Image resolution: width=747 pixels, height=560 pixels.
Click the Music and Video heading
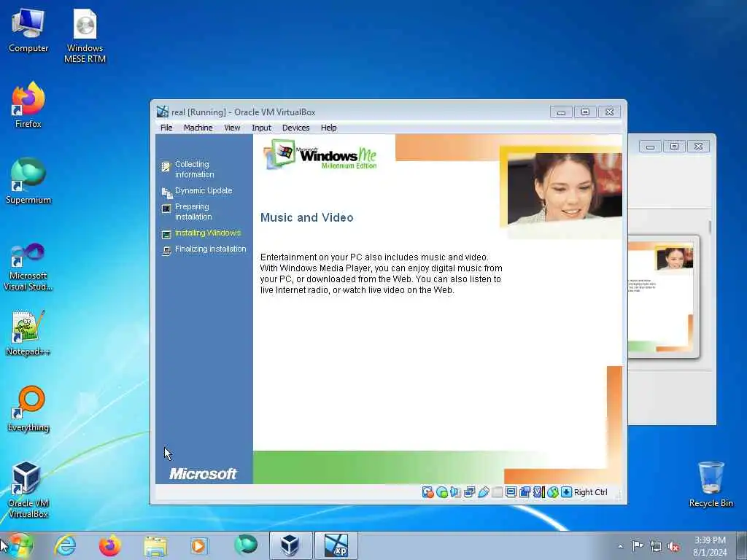coord(307,217)
